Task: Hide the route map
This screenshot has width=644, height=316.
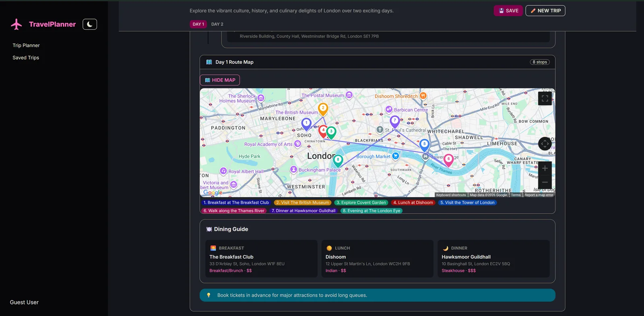Action: (x=220, y=80)
